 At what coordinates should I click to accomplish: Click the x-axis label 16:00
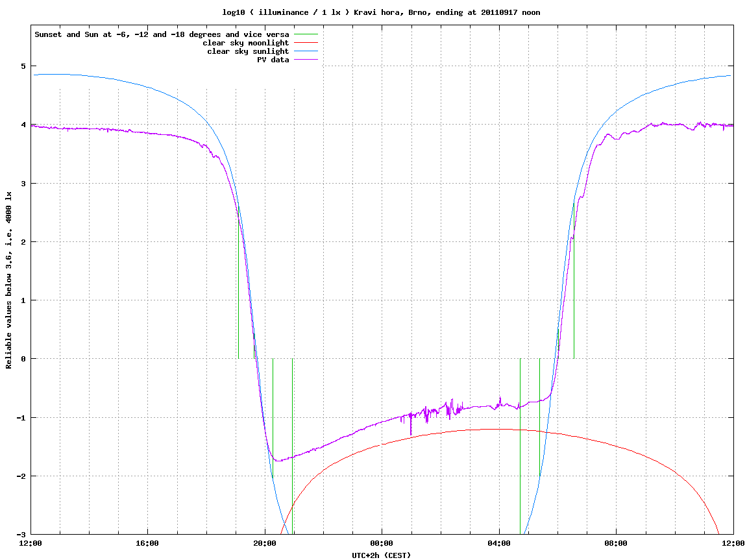(x=148, y=543)
